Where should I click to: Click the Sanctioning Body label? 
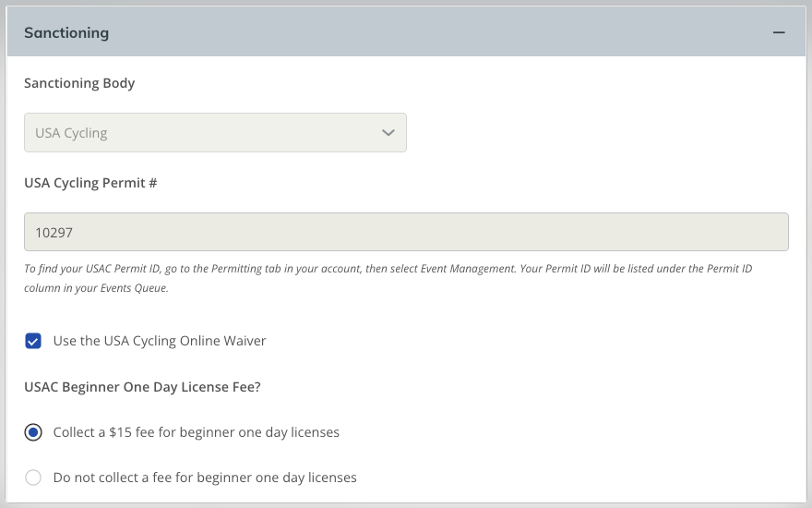click(79, 83)
